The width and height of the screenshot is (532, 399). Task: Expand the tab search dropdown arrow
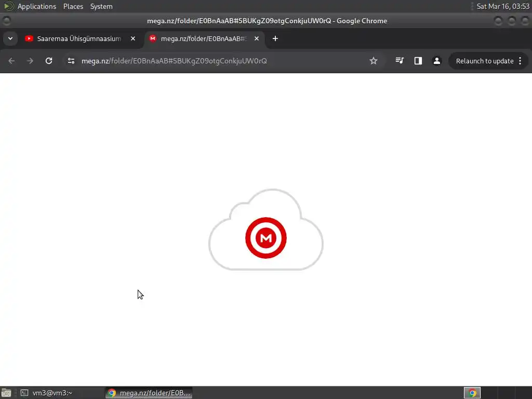tap(10, 38)
